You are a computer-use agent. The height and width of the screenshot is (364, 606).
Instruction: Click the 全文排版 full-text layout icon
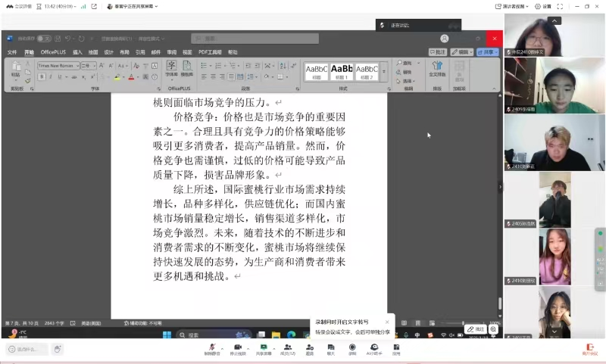coord(437,70)
